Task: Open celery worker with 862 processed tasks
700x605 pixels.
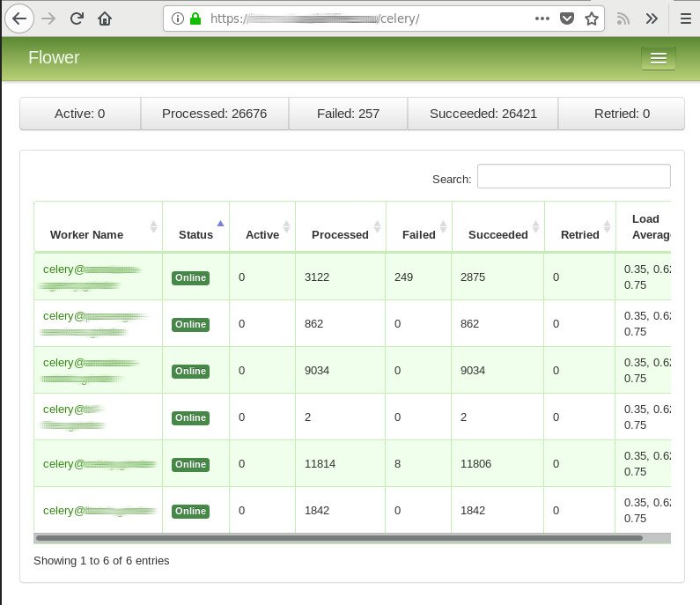Action: click(94, 324)
